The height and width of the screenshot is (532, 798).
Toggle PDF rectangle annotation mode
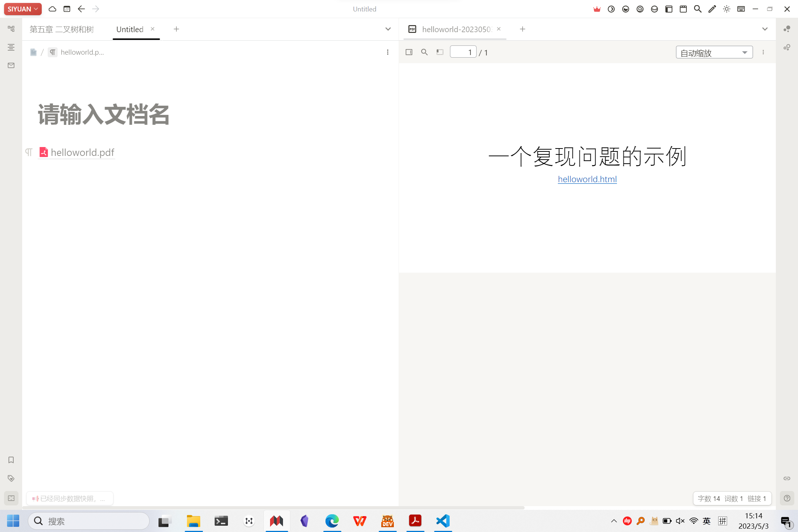pos(440,52)
